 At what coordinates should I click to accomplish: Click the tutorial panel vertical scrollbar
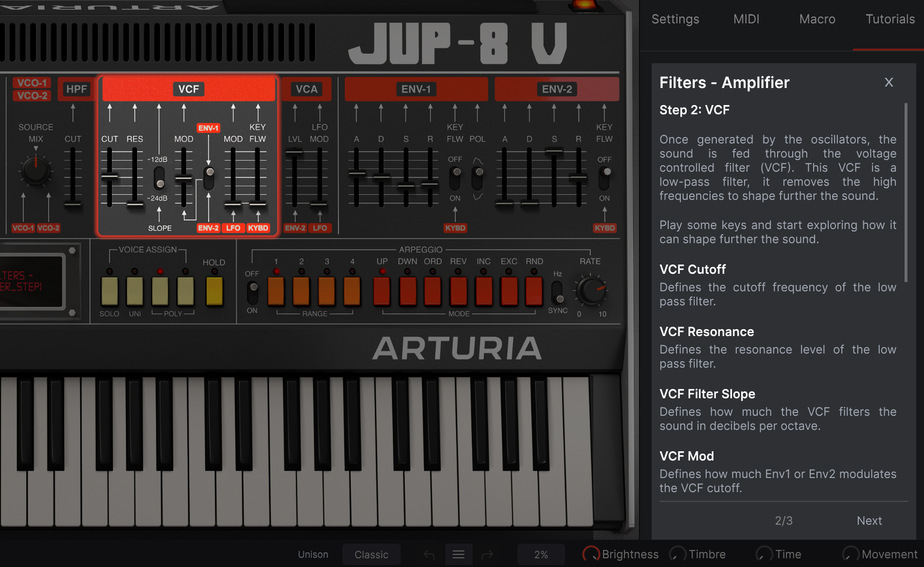coord(906,192)
